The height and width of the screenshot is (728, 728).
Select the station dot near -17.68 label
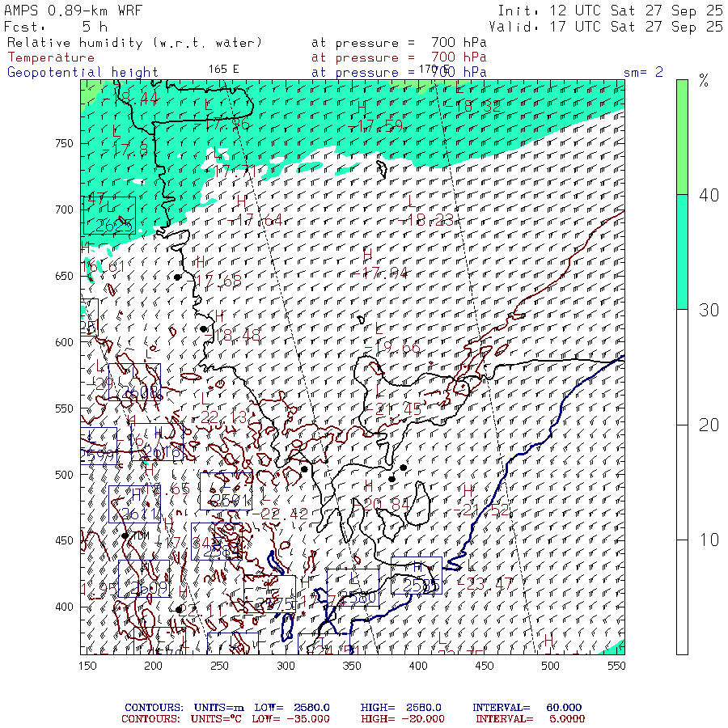point(178,277)
